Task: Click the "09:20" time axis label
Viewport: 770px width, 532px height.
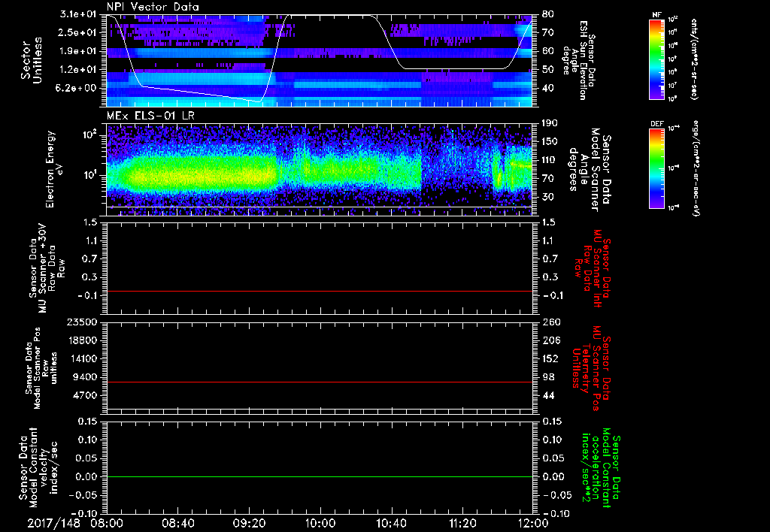Action: point(249,523)
